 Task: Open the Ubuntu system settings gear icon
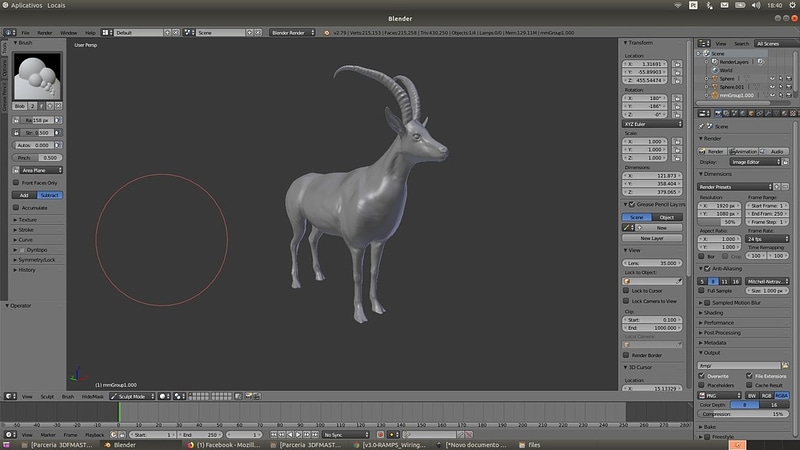[792, 5]
